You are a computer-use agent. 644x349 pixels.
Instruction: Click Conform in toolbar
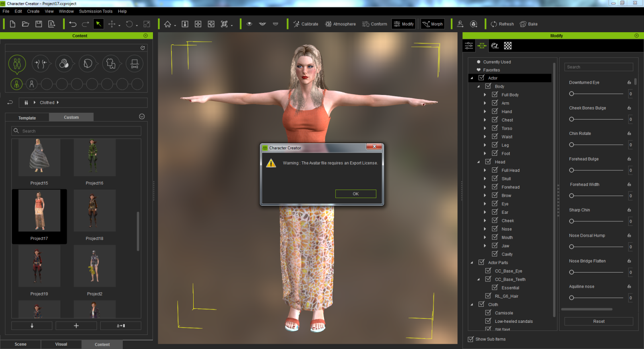pyautogui.click(x=374, y=24)
